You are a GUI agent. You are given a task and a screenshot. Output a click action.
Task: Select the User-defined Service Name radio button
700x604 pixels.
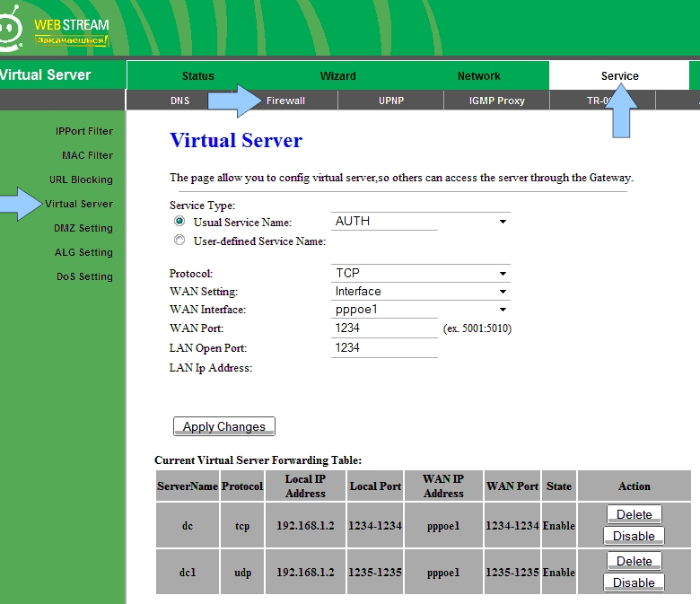pyautogui.click(x=179, y=241)
